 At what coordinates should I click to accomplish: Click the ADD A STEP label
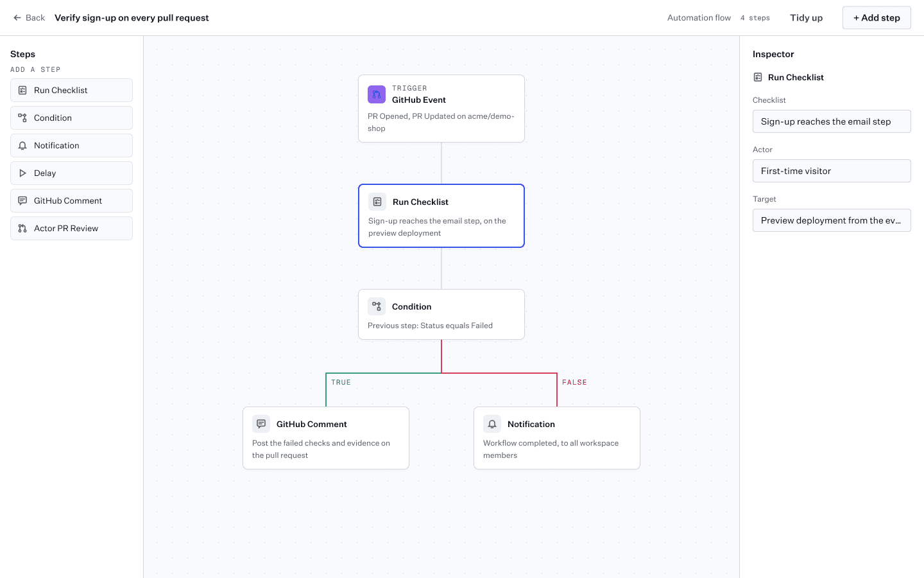coord(35,69)
